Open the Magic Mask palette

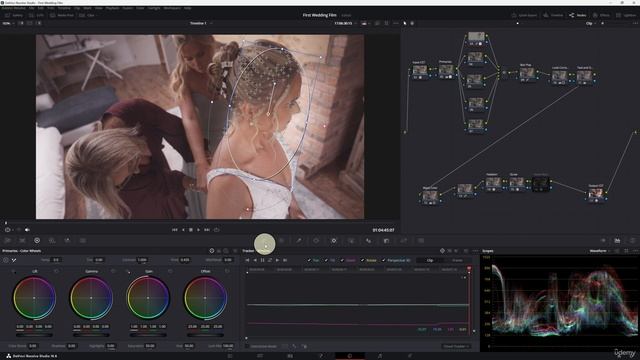pyautogui.click(x=351, y=241)
